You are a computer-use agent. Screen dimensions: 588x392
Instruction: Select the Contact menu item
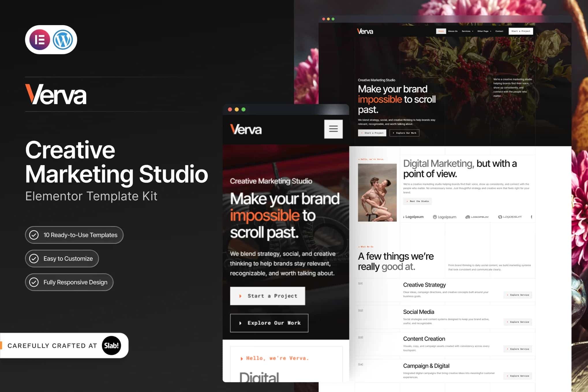499,31
